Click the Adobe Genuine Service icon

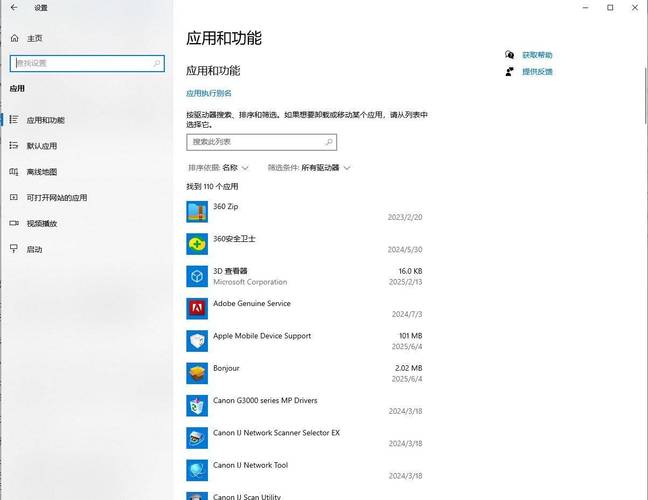[x=197, y=309]
